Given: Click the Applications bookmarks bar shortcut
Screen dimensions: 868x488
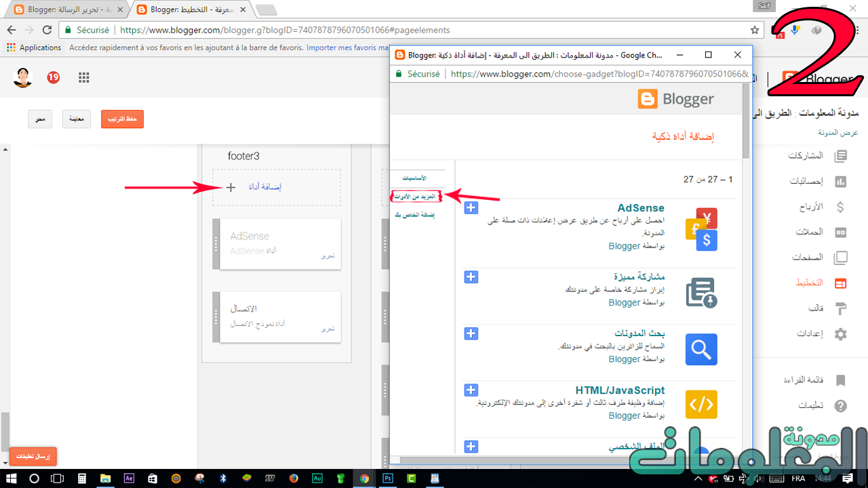Looking at the screenshot, I should (35, 47).
